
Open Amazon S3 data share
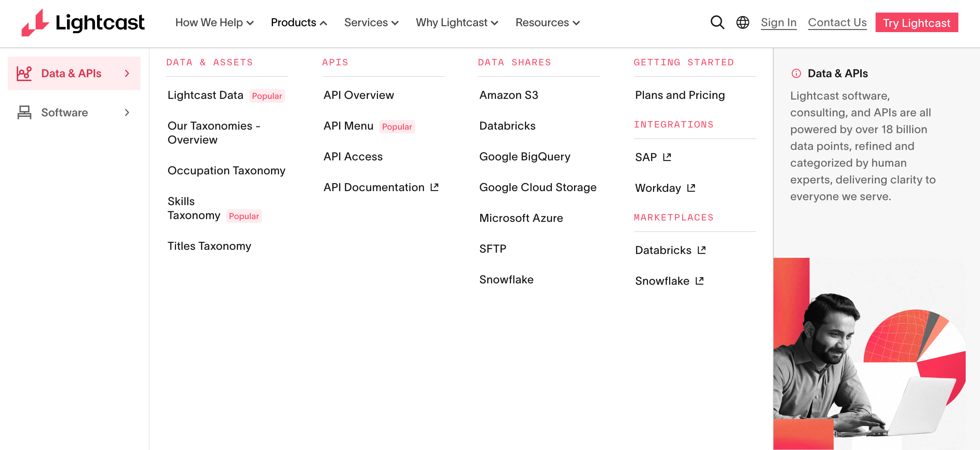509,95
